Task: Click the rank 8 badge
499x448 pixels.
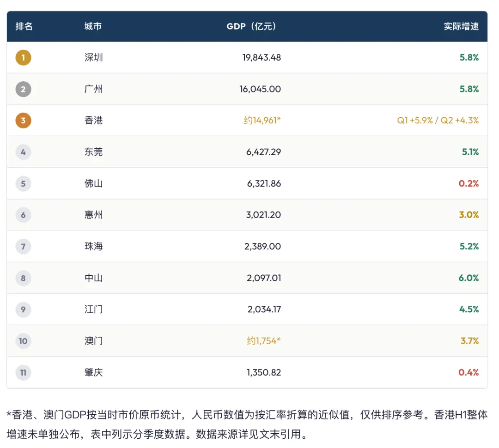Action: [x=23, y=278]
